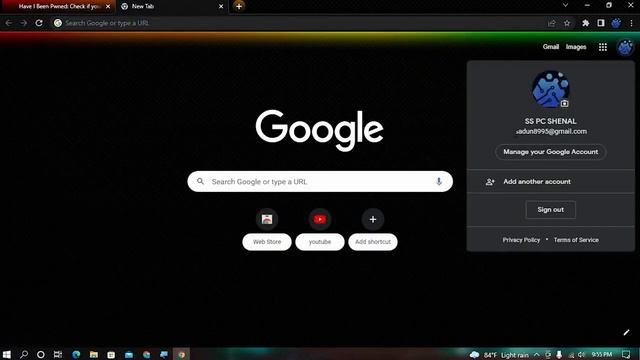Bookmark this tab with the star icon
Viewport: 640px width, 360px height.
point(567,23)
